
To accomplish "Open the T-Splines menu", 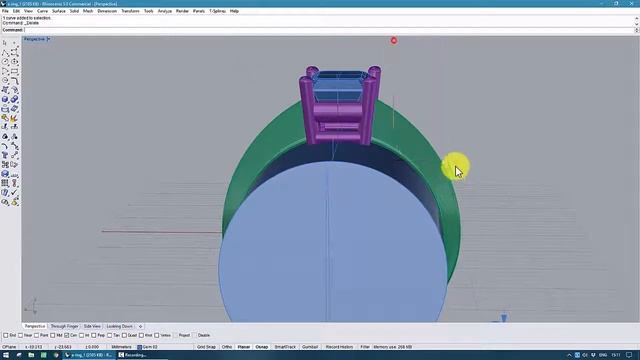I will coord(218,11).
